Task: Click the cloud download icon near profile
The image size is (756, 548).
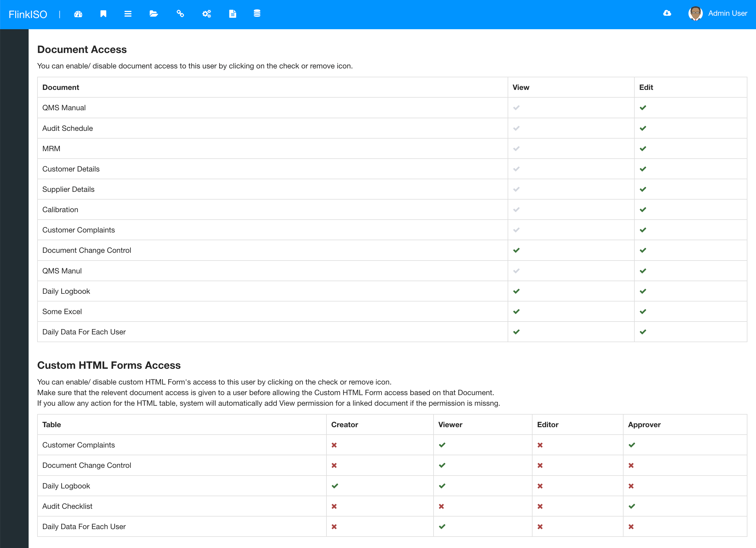Action: pyautogui.click(x=667, y=13)
